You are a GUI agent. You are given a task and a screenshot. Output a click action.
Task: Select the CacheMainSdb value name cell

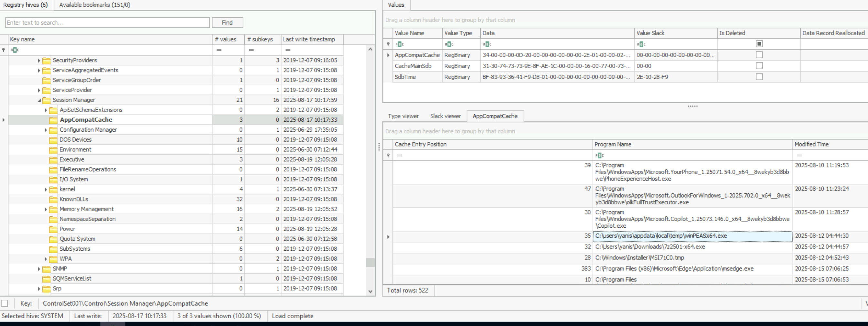pos(417,66)
